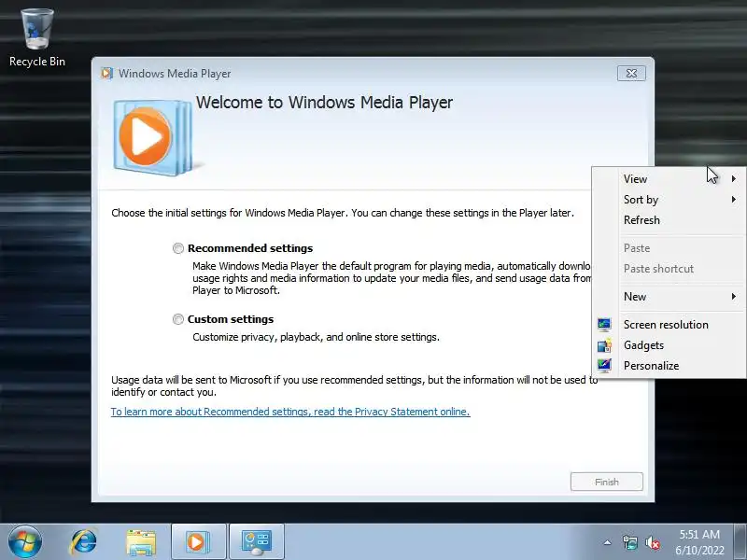The width and height of the screenshot is (747, 560).
Task: Click the muted volume tray icon
Action: click(x=652, y=542)
